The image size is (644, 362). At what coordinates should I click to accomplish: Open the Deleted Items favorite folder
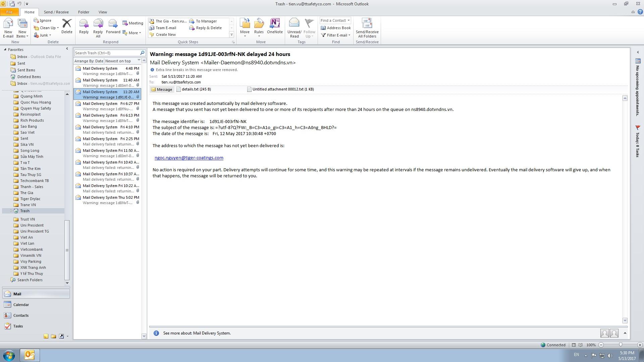coord(29,77)
